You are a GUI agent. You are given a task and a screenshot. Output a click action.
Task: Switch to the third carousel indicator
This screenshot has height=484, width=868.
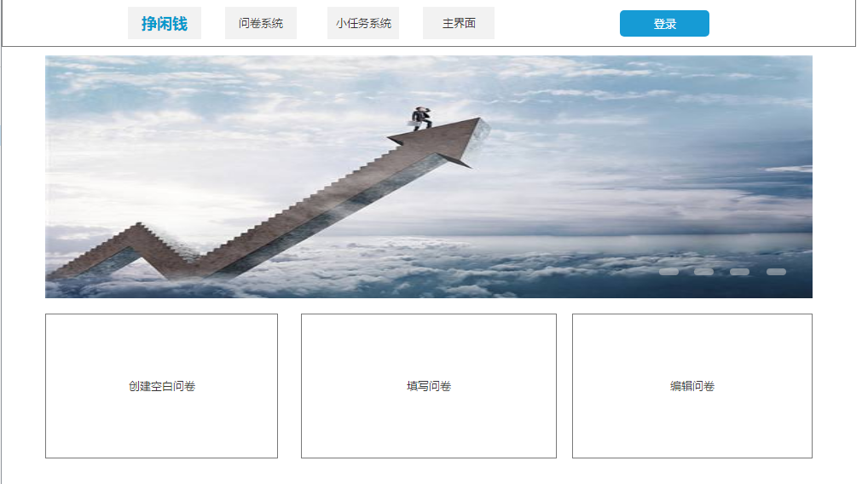(x=739, y=272)
